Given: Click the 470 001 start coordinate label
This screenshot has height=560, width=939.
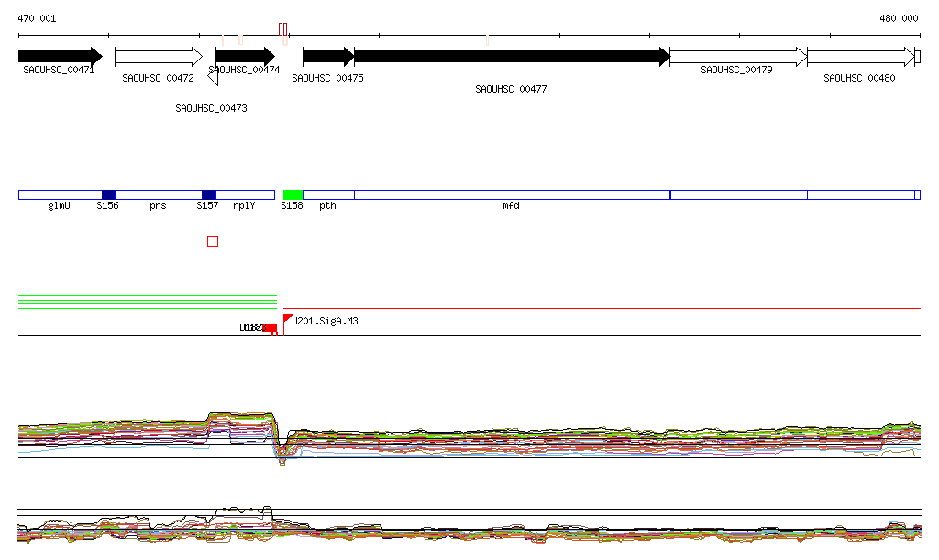Looking at the screenshot, I should coord(37,18).
